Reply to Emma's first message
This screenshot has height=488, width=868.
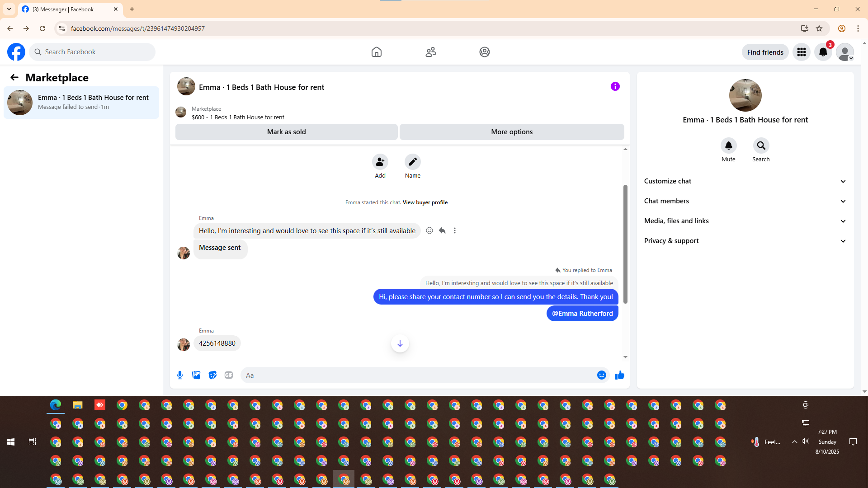point(442,230)
